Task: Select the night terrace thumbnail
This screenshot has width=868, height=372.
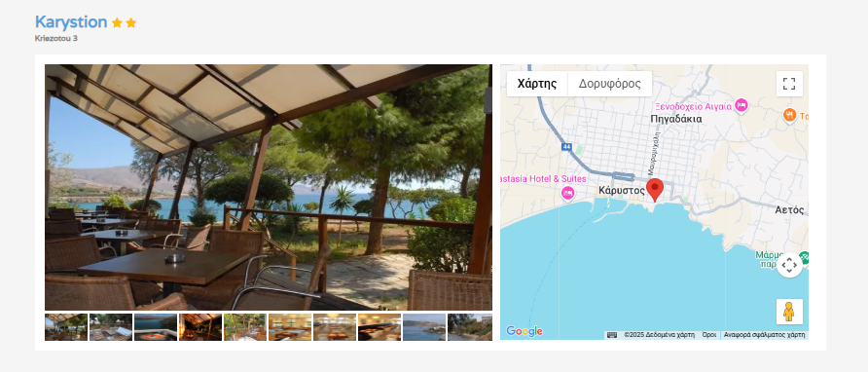Action: click(200, 327)
